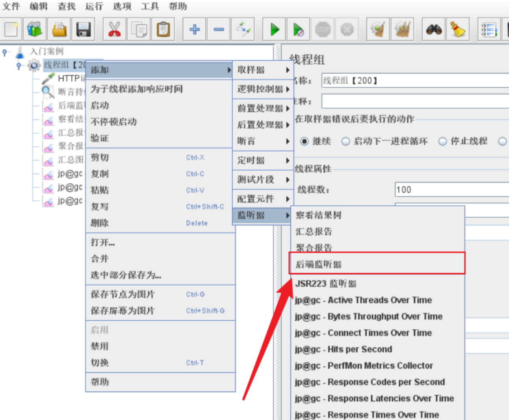The image size is (509, 420).
Task: Choose 后端监听器 from listener submenu
Action: click(377, 264)
